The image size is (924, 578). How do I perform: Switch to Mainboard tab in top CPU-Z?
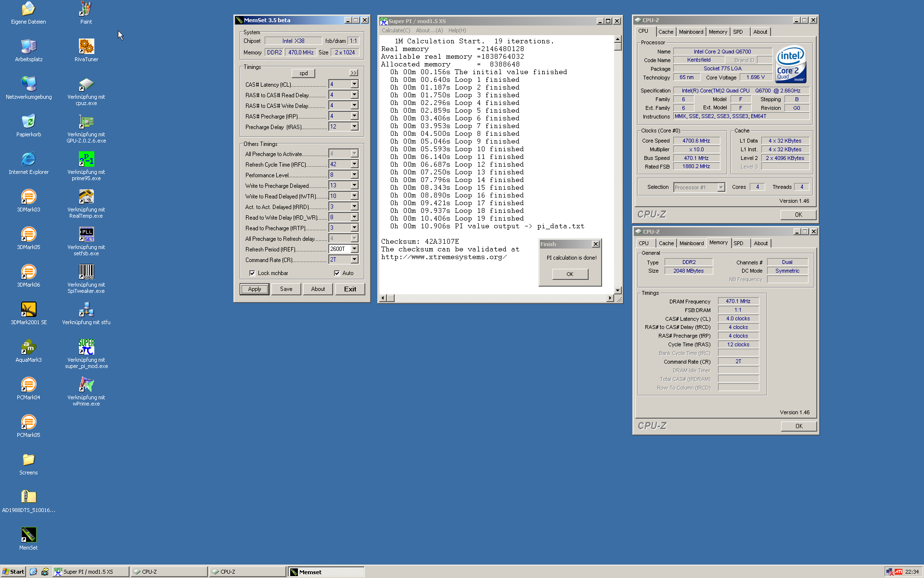pyautogui.click(x=691, y=32)
